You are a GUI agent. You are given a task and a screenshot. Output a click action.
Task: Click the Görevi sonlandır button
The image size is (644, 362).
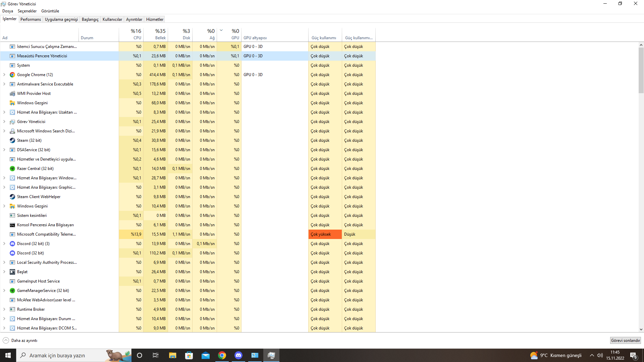click(625, 341)
